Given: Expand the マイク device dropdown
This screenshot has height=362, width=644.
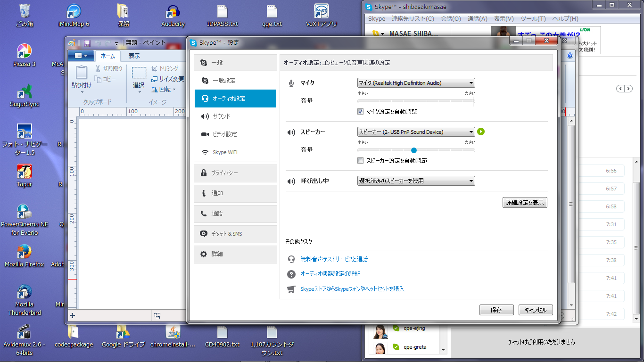Looking at the screenshot, I should (416, 83).
